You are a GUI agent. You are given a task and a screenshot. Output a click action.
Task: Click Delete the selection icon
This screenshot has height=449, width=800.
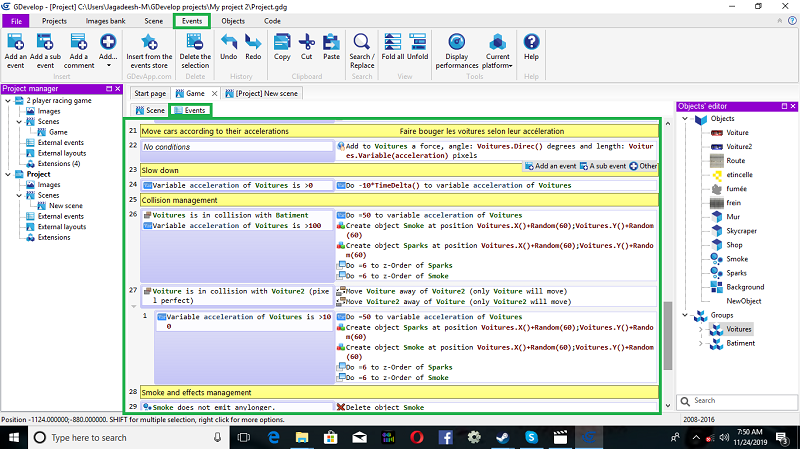[x=195, y=42]
